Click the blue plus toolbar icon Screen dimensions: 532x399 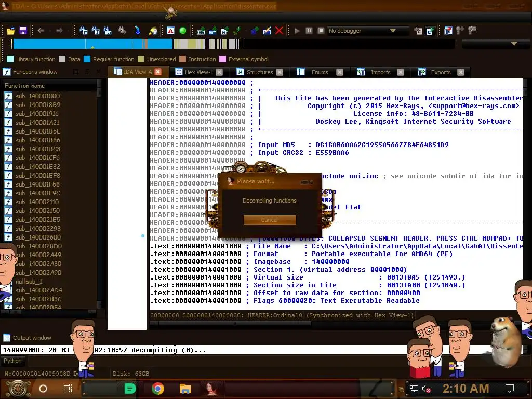click(255, 31)
